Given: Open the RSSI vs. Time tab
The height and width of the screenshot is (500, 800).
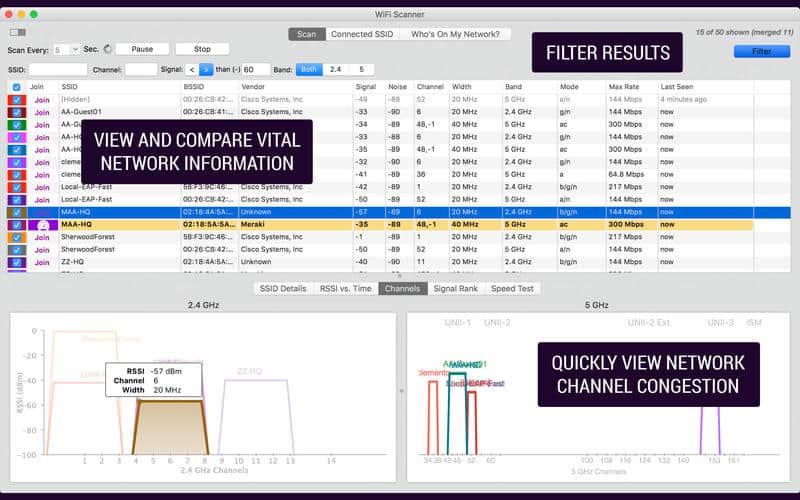Looking at the screenshot, I should tap(345, 288).
